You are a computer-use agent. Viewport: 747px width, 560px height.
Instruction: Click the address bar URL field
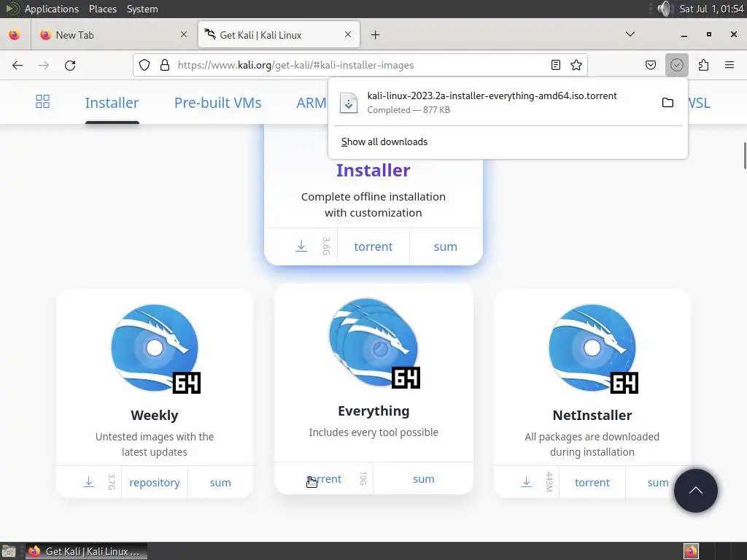(360, 65)
